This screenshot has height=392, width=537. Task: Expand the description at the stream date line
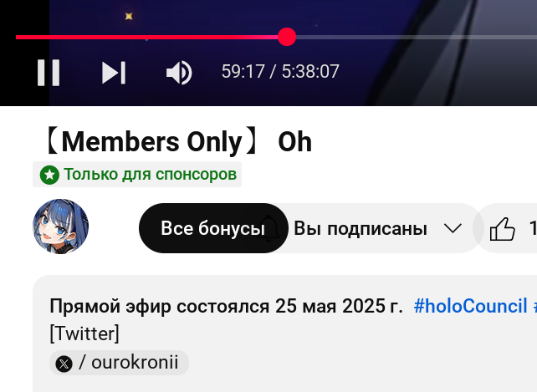pos(226,306)
